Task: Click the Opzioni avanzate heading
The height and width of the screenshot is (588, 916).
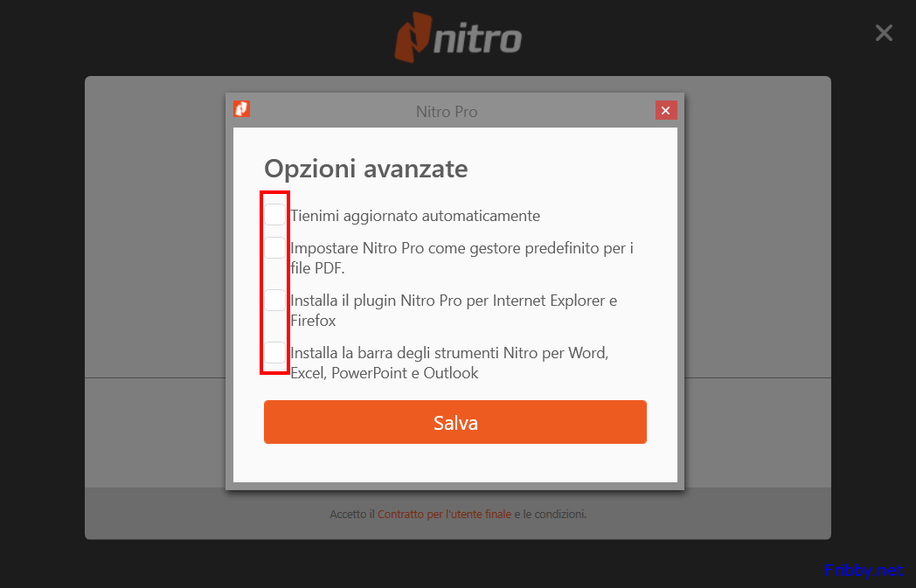Action: (x=366, y=169)
